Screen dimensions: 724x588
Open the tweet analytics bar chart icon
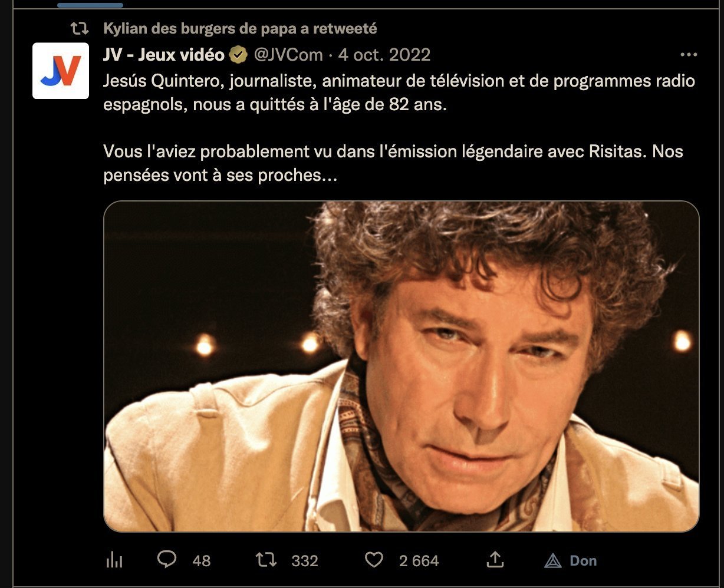pyautogui.click(x=114, y=560)
